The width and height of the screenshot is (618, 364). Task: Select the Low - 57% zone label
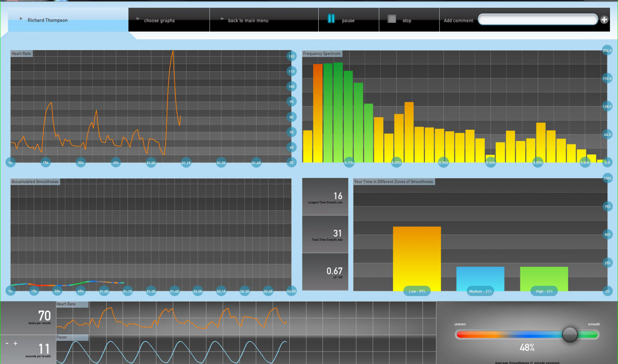click(x=417, y=291)
